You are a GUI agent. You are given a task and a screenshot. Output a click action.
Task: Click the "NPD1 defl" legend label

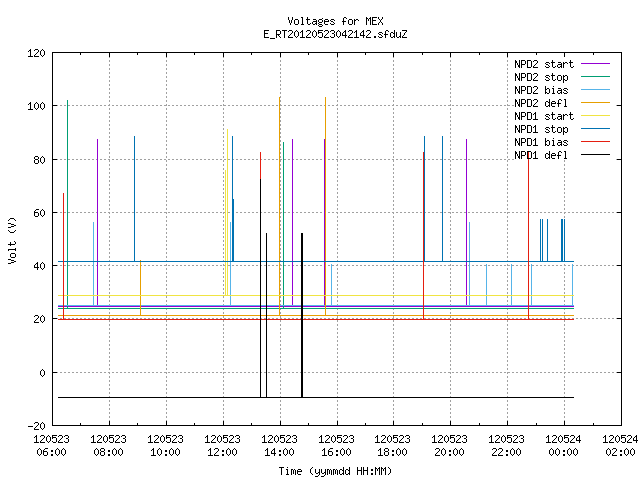point(541,156)
